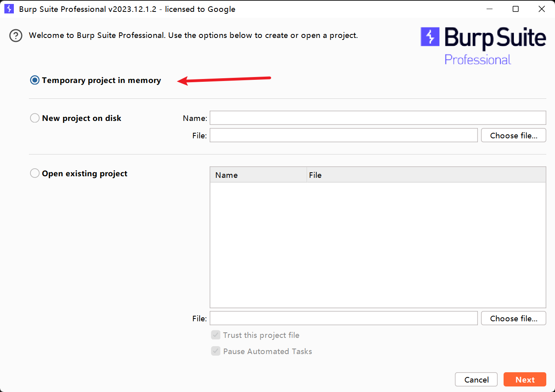
Task: Choose file for existing project
Action: coord(513,318)
